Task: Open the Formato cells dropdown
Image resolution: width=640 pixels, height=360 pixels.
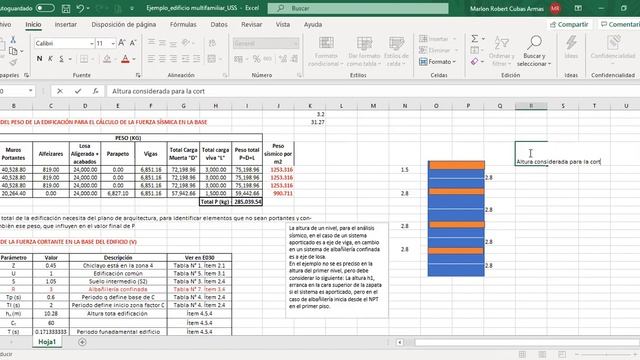Action: [437, 62]
